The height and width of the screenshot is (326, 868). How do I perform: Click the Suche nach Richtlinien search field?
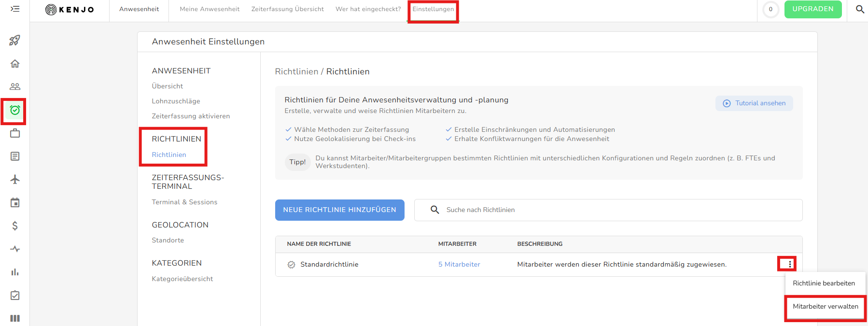coord(608,210)
